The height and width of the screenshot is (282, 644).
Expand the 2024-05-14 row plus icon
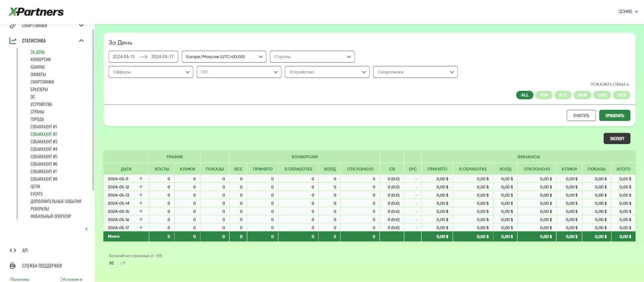click(x=141, y=203)
